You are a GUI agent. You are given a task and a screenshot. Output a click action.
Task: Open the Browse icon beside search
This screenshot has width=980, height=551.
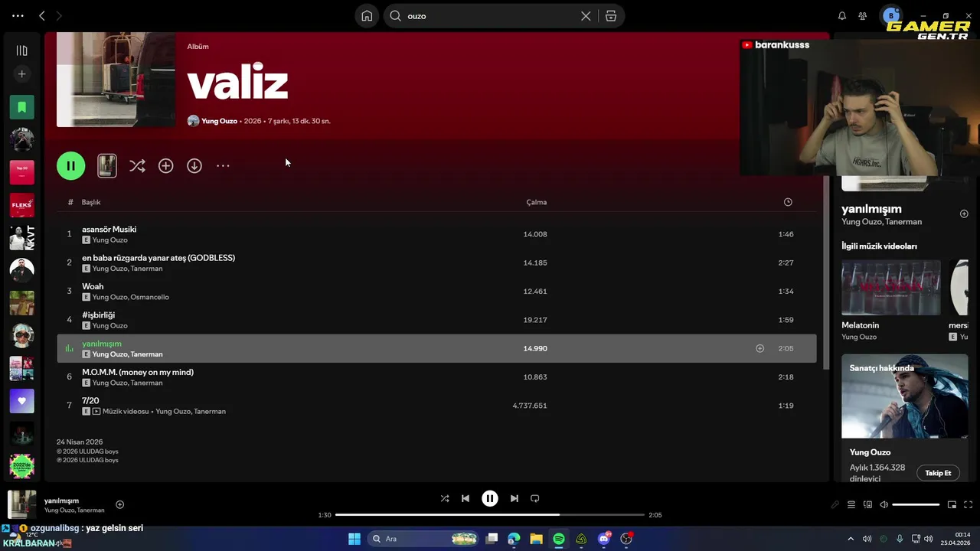tap(611, 15)
